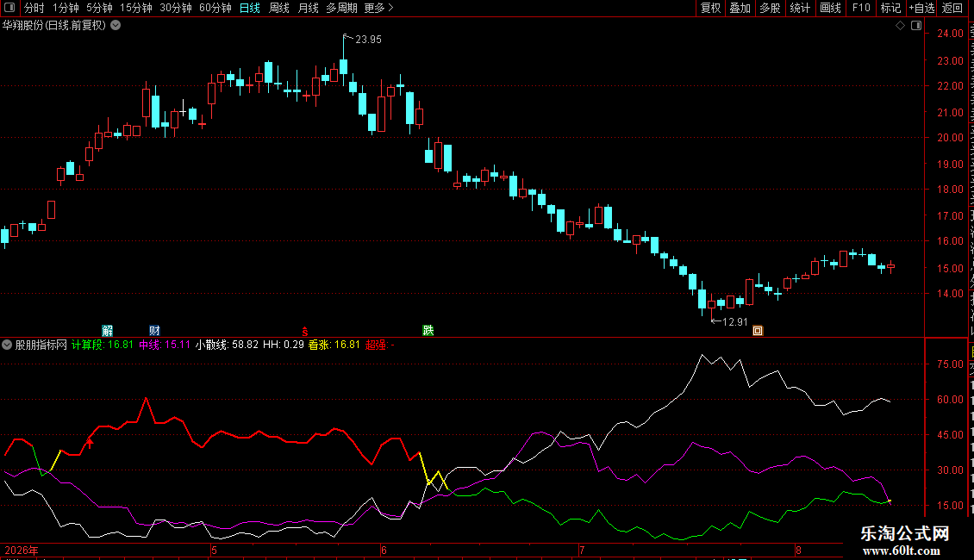Click the 2026年 date axis label
The width and height of the screenshot is (974, 560).
point(22,550)
